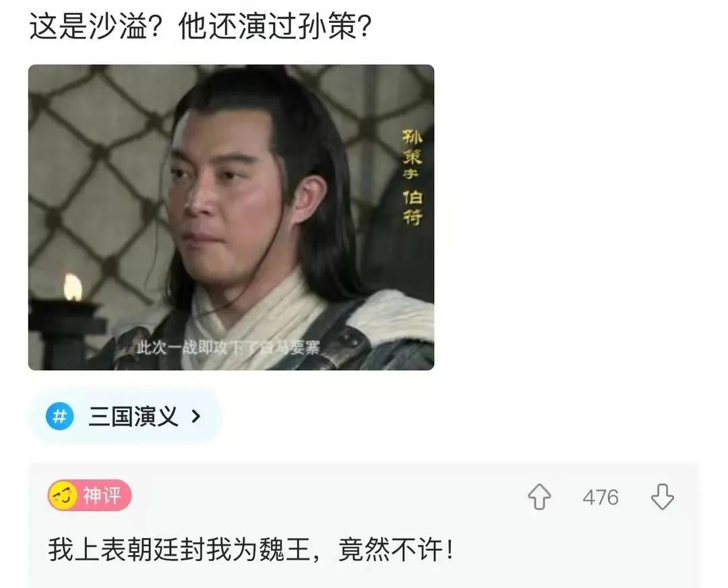Click the 476 vote count
Screen dimensions: 728x588
click(601, 498)
